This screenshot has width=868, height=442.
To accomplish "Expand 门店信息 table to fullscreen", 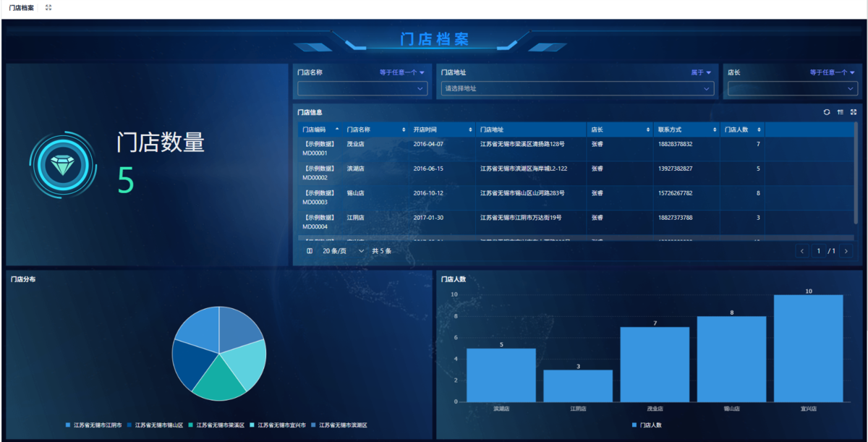I will click(854, 112).
